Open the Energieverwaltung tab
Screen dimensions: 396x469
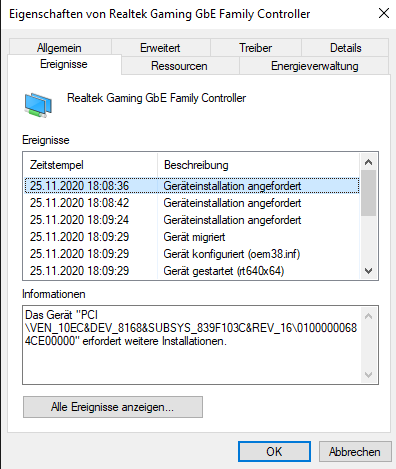[x=314, y=66]
